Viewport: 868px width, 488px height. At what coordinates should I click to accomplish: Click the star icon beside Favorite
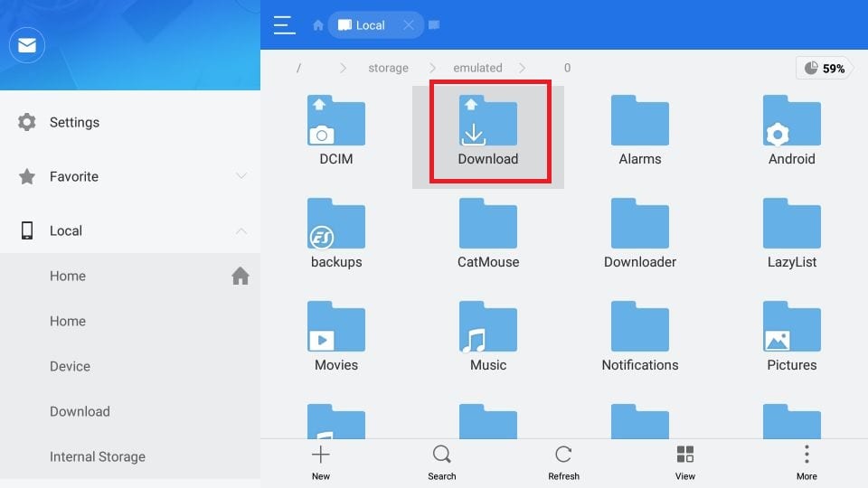[x=26, y=176]
